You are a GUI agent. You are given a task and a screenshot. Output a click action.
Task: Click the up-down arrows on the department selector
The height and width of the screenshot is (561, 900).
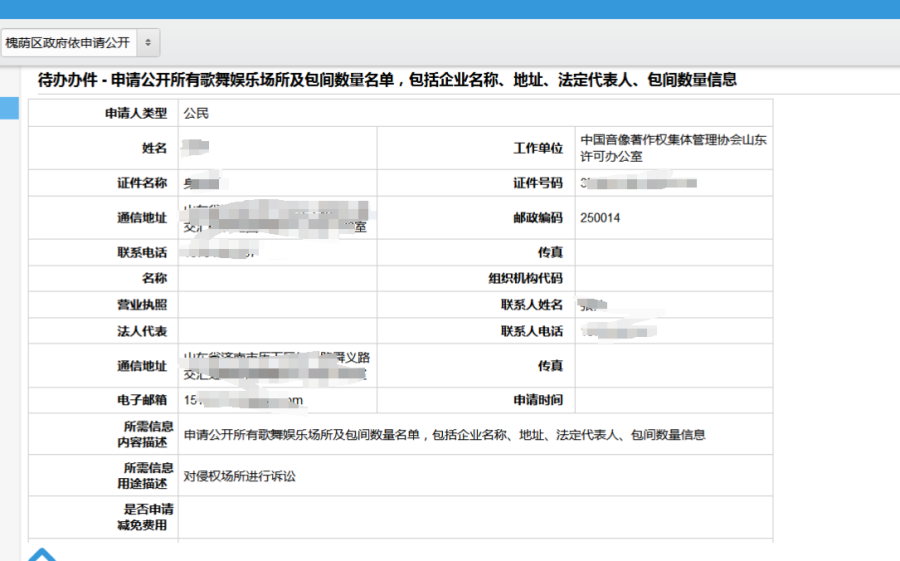pyautogui.click(x=148, y=43)
